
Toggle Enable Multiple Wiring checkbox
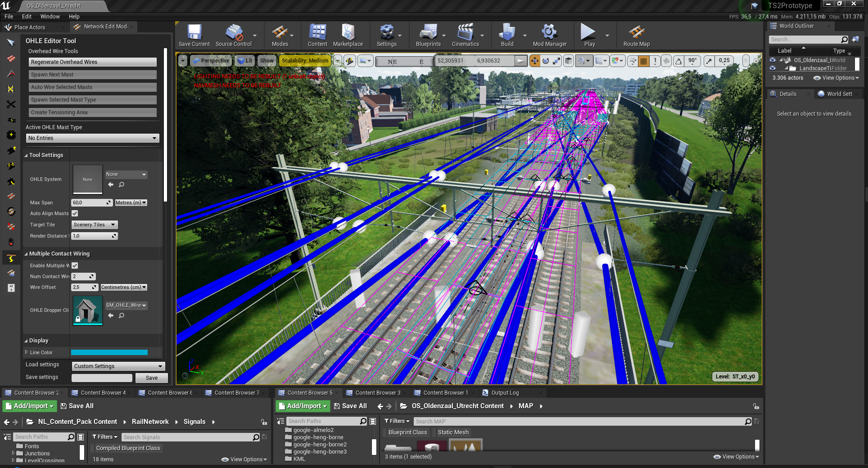click(75, 265)
